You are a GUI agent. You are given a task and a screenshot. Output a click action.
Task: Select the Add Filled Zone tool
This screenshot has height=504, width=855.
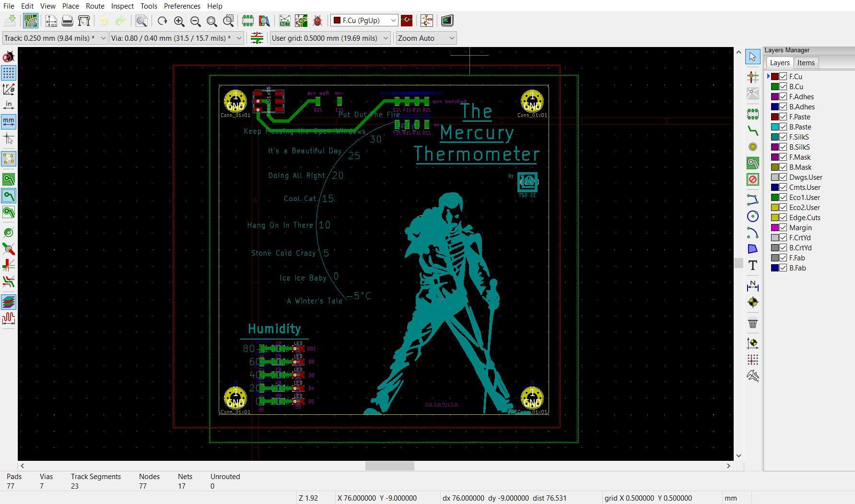(753, 163)
